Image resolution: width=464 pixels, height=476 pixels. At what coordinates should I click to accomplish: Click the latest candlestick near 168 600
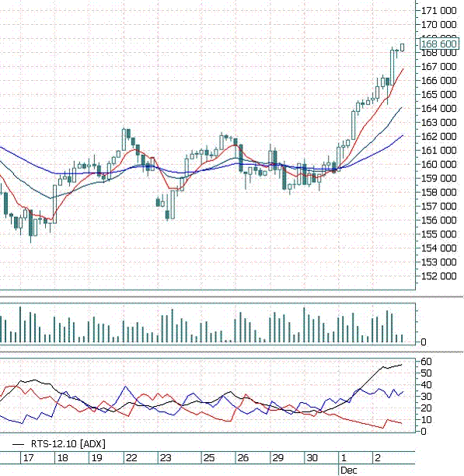[x=402, y=47]
